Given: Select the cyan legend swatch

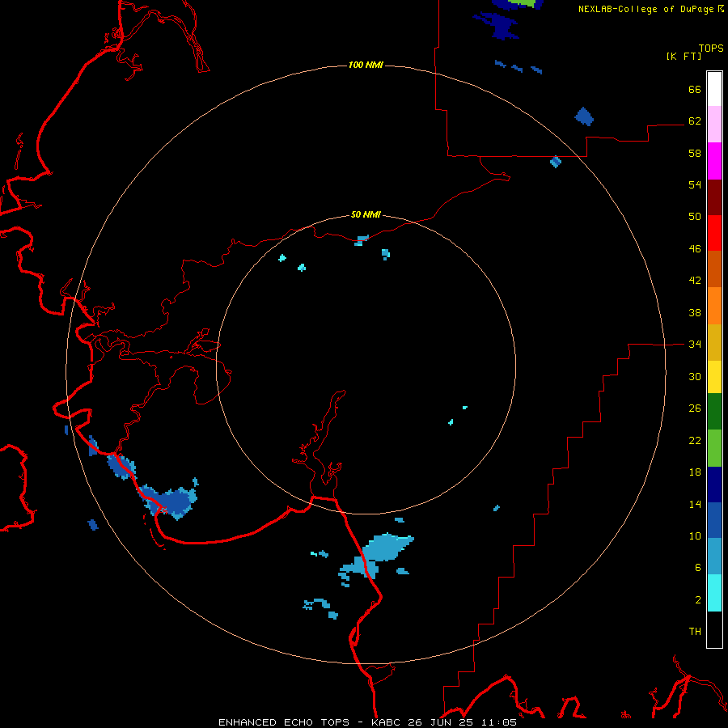Looking at the screenshot, I should 714,593.
